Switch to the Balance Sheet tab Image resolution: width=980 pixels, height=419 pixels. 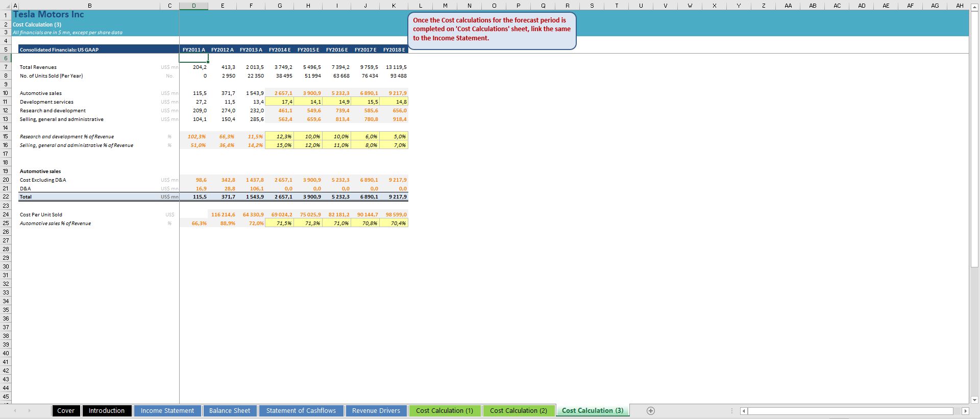(x=230, y=411)
